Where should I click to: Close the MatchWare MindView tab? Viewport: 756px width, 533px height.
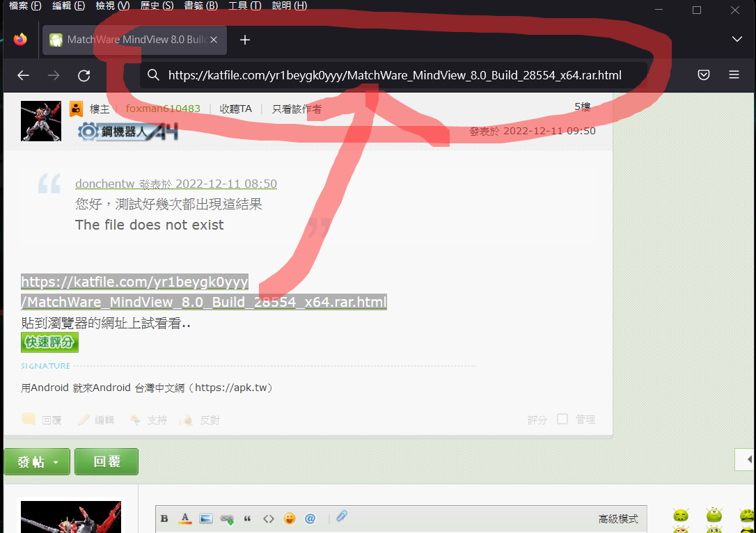(x=214, y=40)
